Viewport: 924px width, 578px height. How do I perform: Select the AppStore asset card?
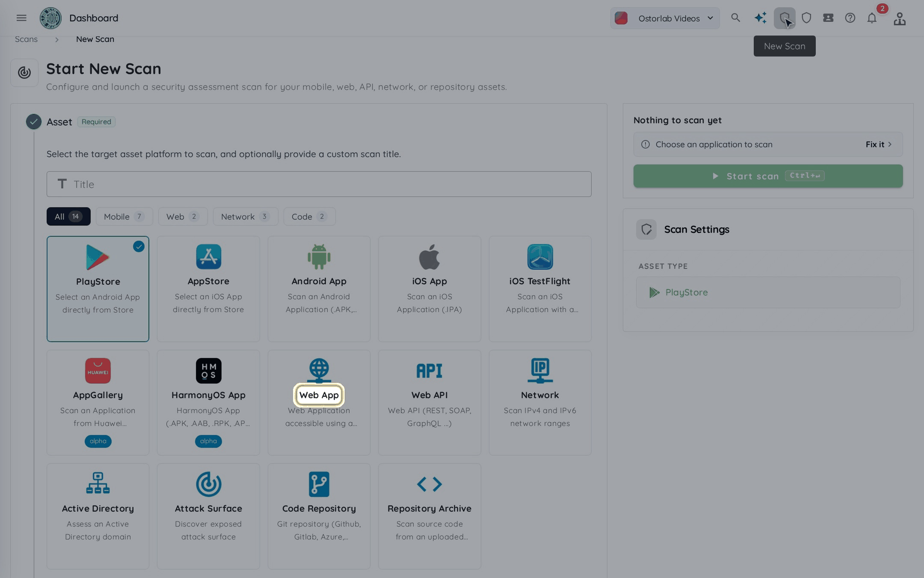(208, 289)
